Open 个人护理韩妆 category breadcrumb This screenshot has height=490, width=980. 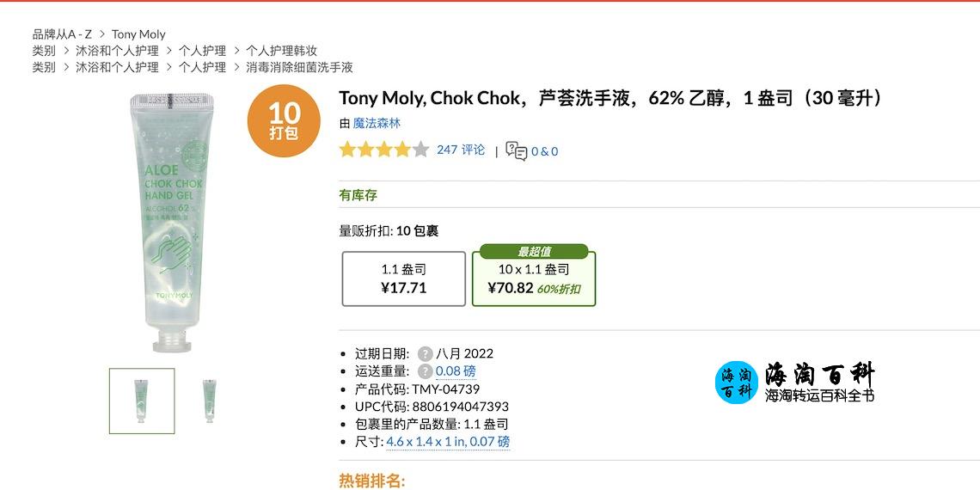[281, 51]
